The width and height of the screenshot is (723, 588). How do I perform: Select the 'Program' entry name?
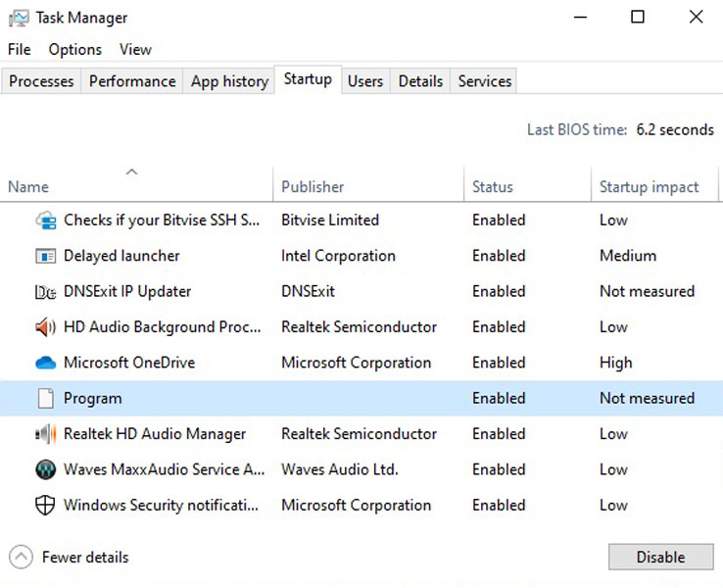(93, 399)
